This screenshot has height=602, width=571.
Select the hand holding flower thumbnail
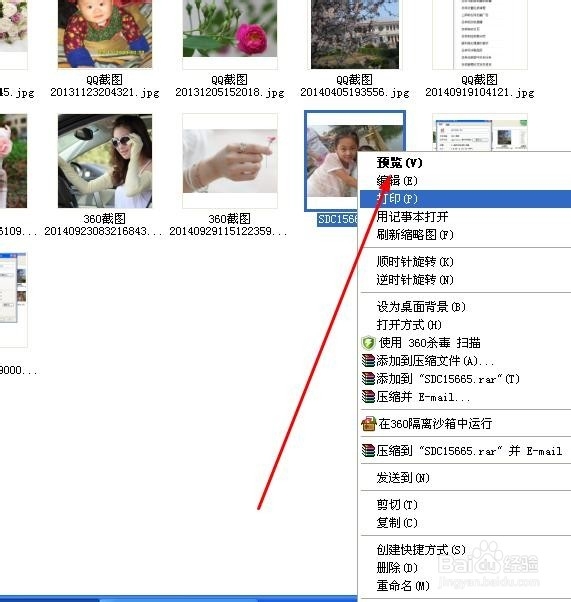click(230, 161)
